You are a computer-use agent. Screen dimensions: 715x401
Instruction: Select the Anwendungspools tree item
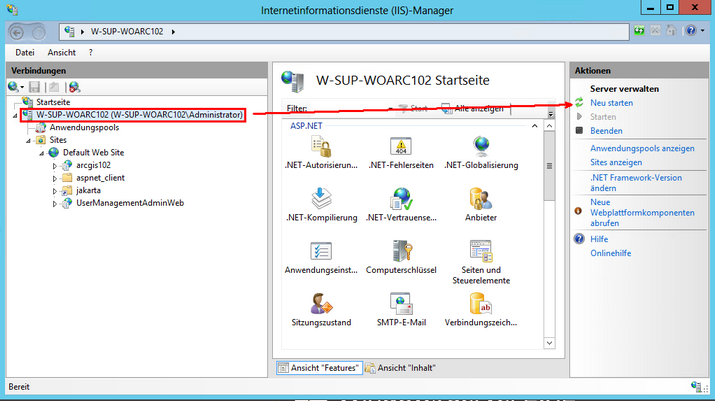pos(84,127)
